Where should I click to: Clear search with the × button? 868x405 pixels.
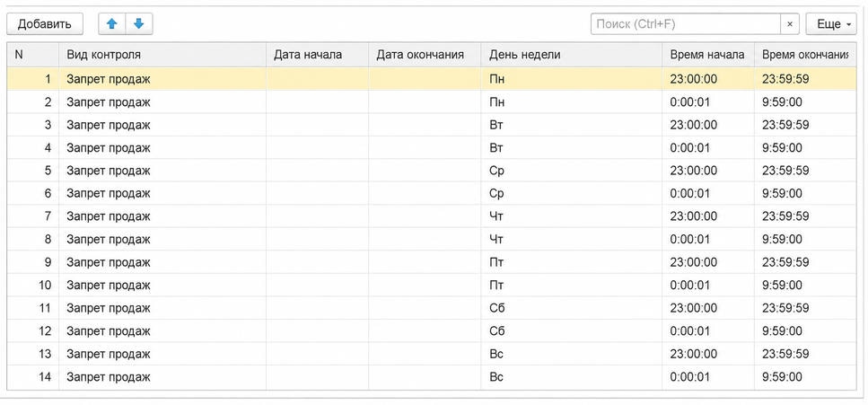[x=789, y=24]
